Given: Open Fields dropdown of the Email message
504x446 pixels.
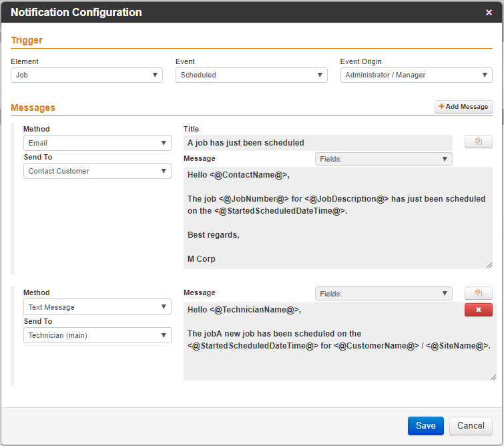Looking at the screenshot, I should [383, 159].
